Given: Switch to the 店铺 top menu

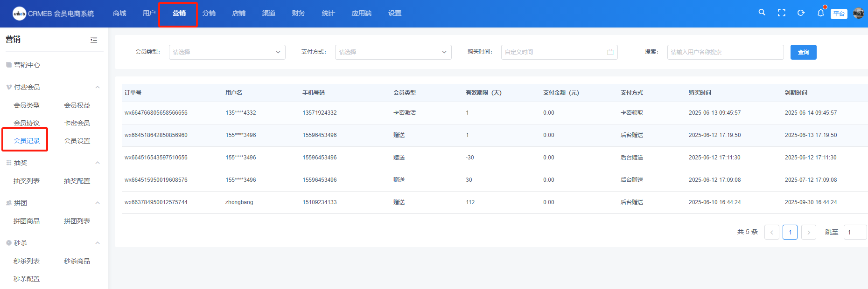Looking at the screenshot, I should [239, 13].
